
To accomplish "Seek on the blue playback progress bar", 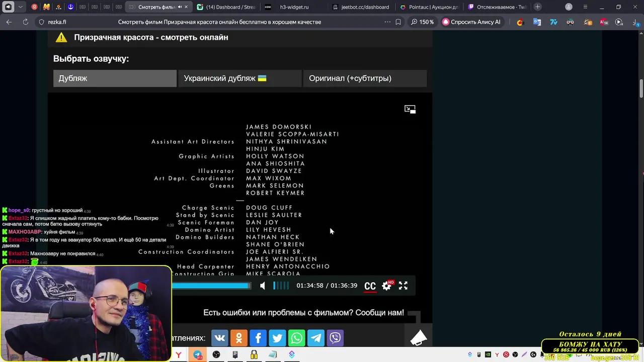I will pos(211,286).
